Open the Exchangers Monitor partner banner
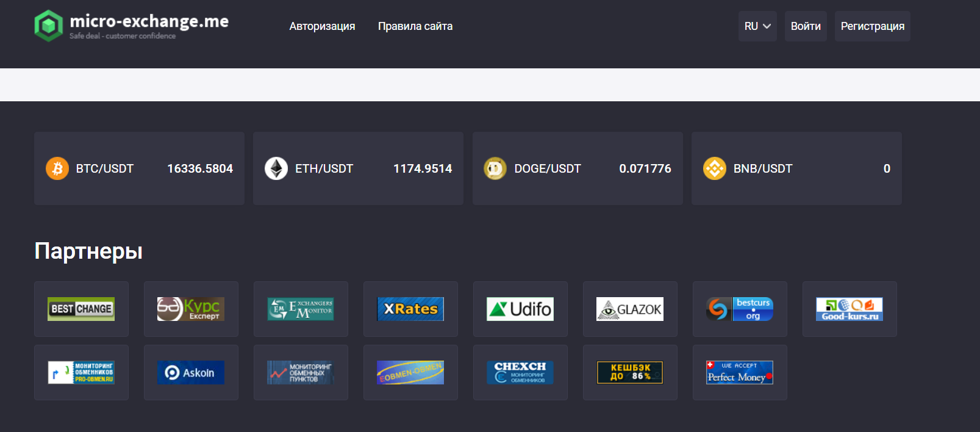 301,309
